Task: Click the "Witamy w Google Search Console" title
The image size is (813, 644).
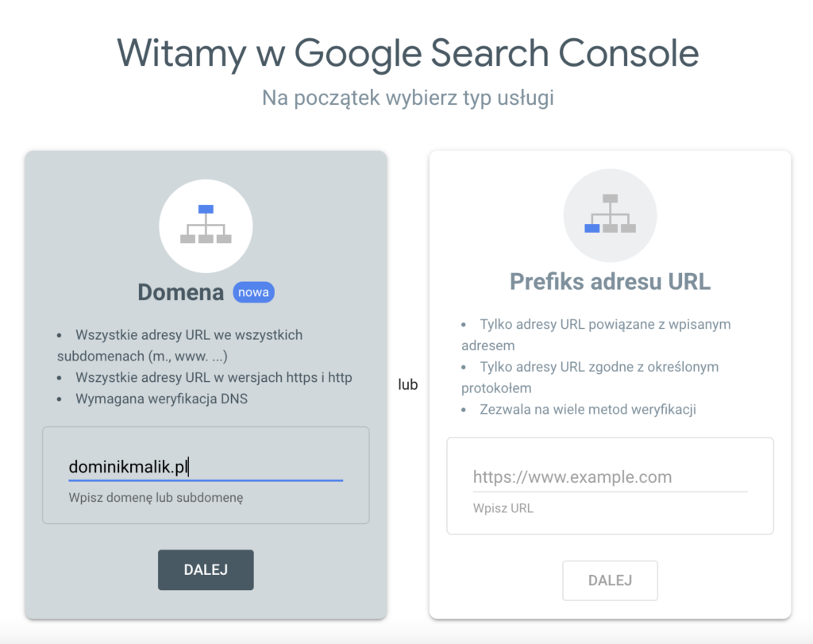Action: (x=407, y=53)
